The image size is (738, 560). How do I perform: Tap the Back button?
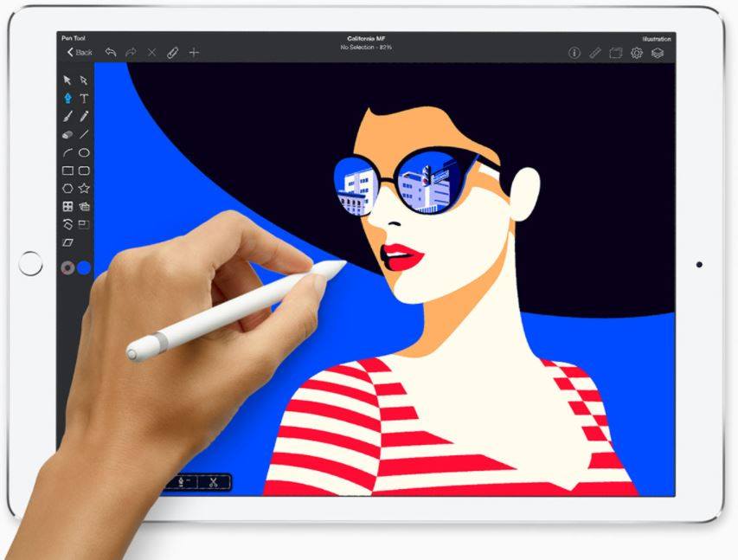80,53
